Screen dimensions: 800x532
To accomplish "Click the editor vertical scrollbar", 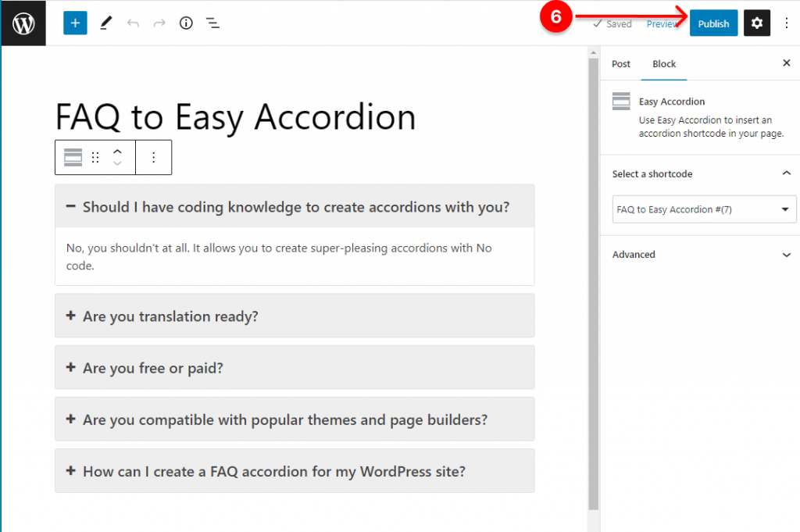I will (593, 283).
